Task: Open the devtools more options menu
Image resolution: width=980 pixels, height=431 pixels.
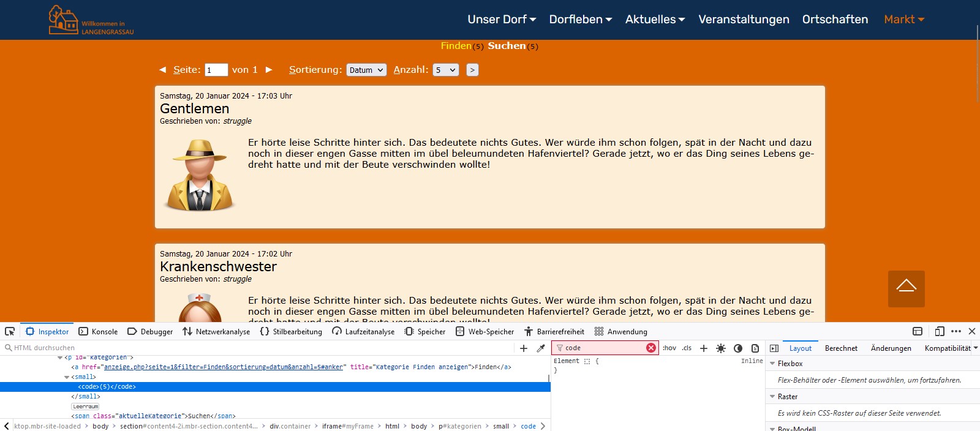Action: (x=956, y=331)
